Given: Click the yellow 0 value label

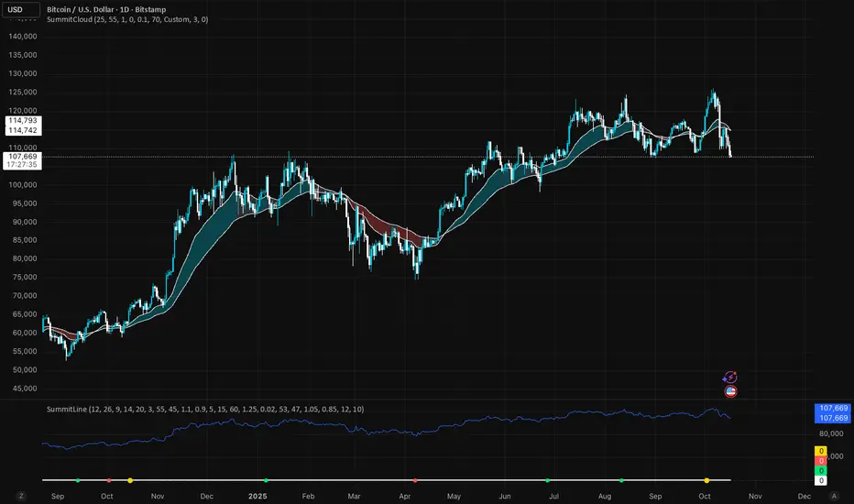Looking at the screenshot, I should [821, 452].
